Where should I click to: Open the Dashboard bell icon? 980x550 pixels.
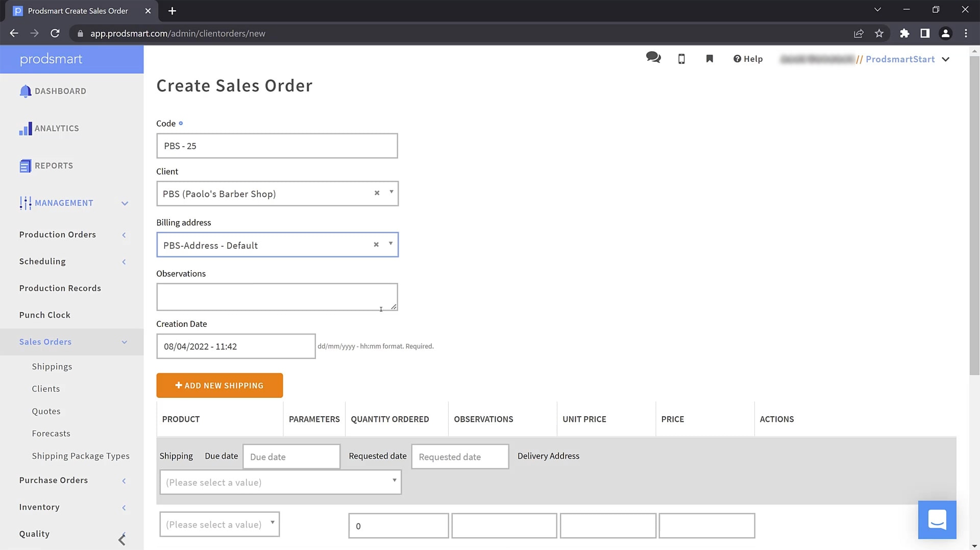25,91
